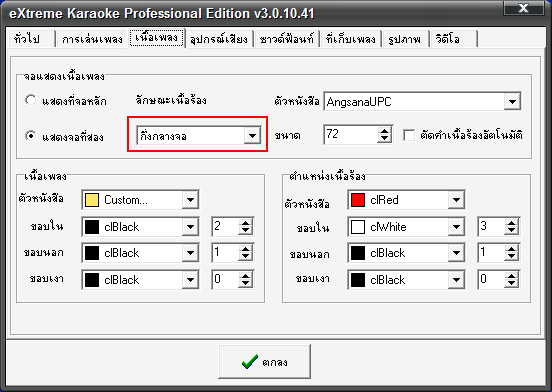
Task: Decrease lyric ขอบใน width value 2
Action: click(x=245, y=231)
